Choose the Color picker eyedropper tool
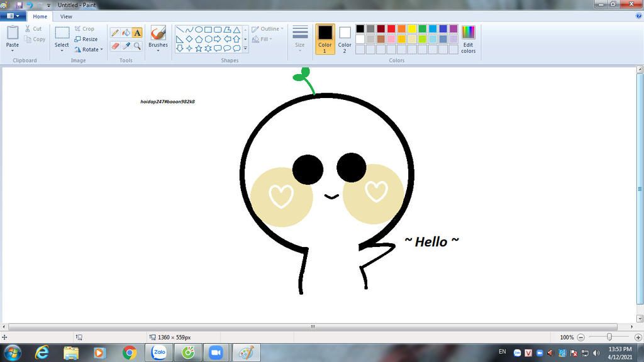Image resolution: width=644 pixels, height=362 pixels. (x=126, y=46)
